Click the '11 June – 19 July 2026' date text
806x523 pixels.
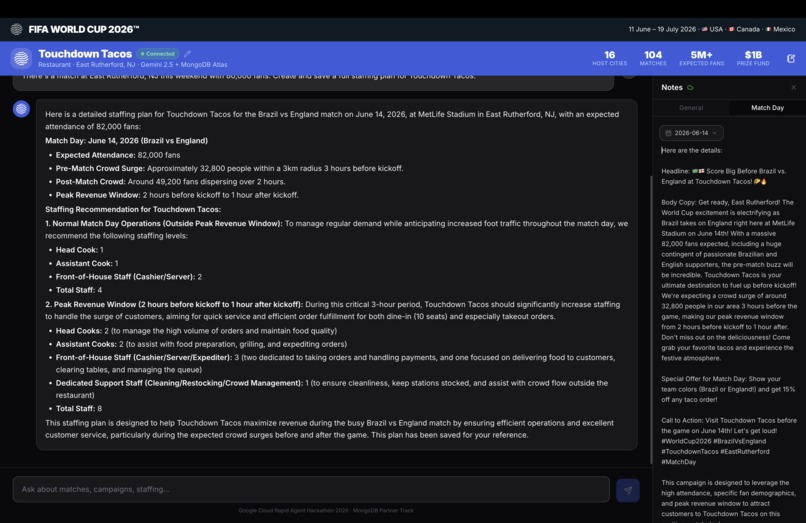tap(662, 29)
